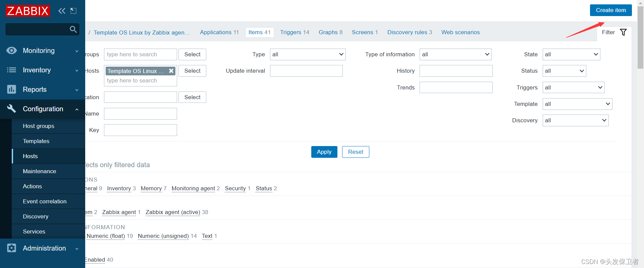Click Select button for Hosts
Image resolution: width=644 pixels, height=268 pixels.
[192, 71]
